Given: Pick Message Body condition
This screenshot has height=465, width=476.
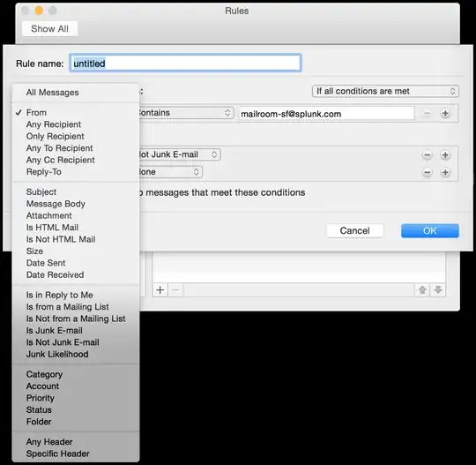Looking at the screenshot, I should tap(76, 204).
